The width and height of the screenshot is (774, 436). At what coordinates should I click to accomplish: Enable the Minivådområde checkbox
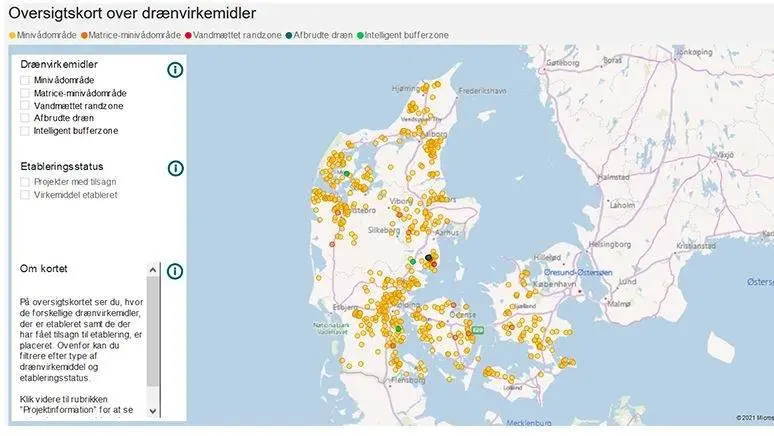(x=25, y=80)
